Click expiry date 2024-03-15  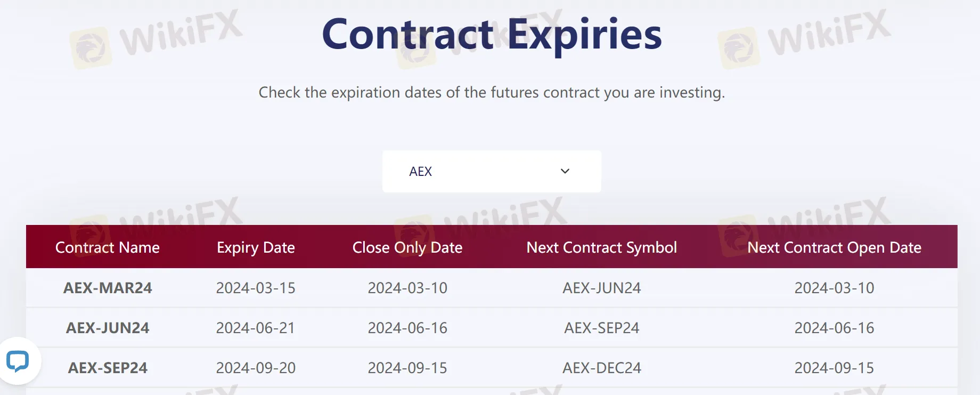click(256, 288)
